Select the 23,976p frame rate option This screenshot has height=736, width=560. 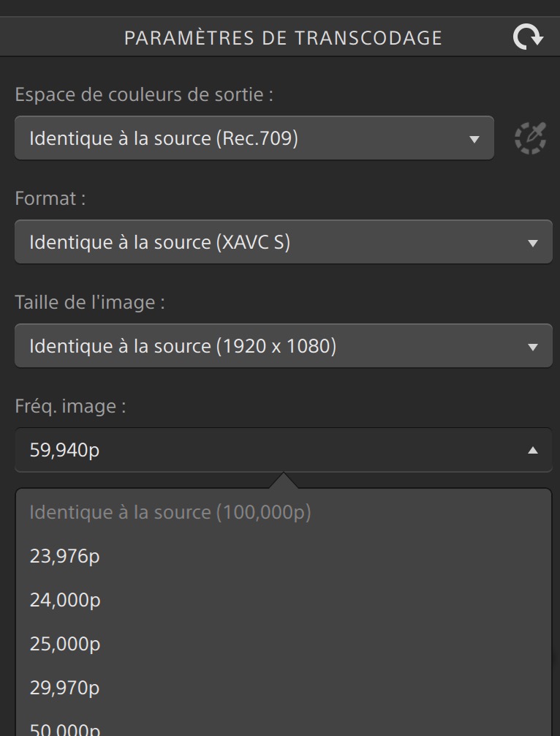[x=65, y=556]
